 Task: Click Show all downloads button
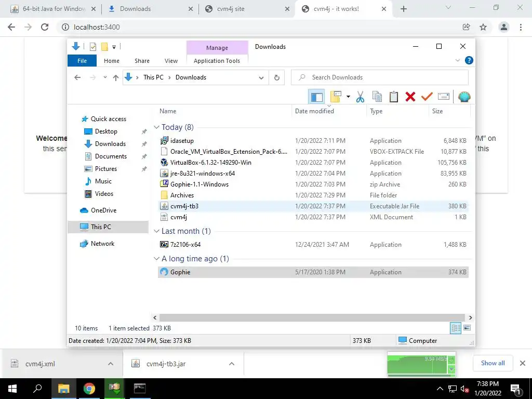pyautogui.click(x=493, y=363)
